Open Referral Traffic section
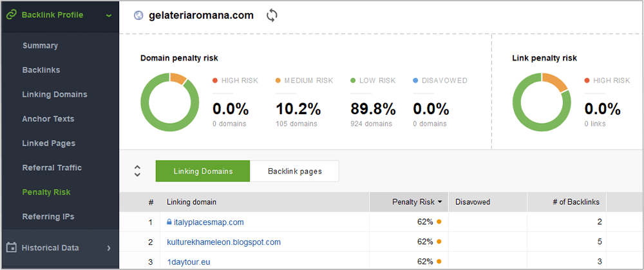Image resolution: width=644 pixels, height=270 pixels. click(52, 168)
